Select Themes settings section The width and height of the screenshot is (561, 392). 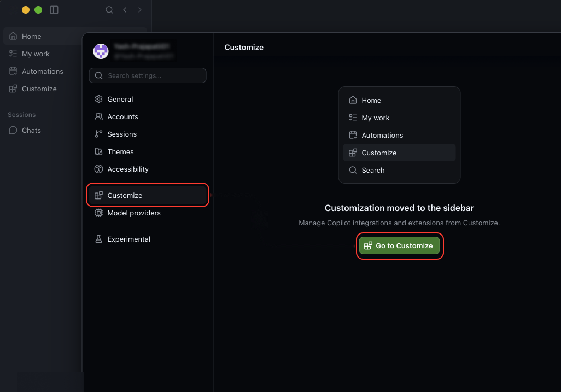[148, 151]
